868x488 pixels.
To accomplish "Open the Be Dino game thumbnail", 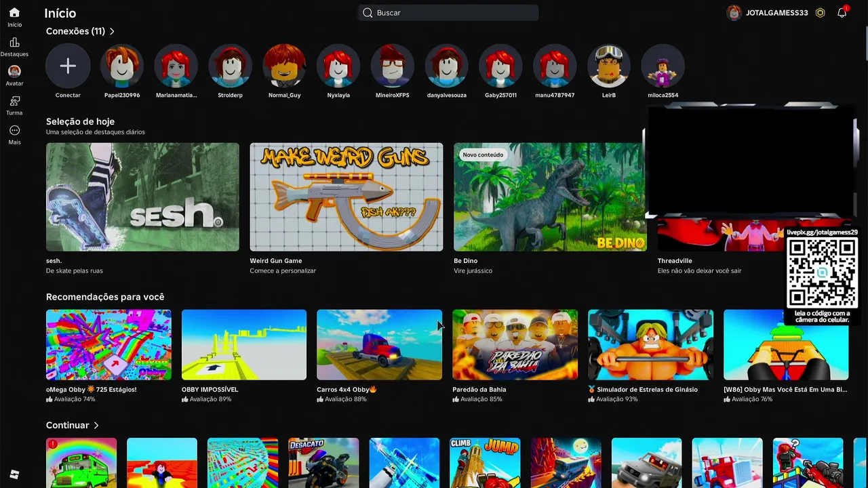I will (x=550, y=197).
